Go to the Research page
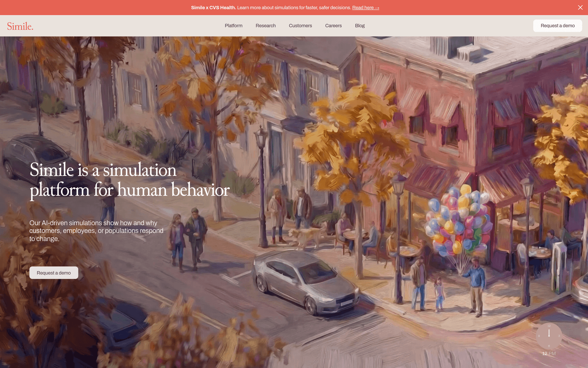Image resolution: width=588 pixels, height=368 pixels. pos(266,26)
